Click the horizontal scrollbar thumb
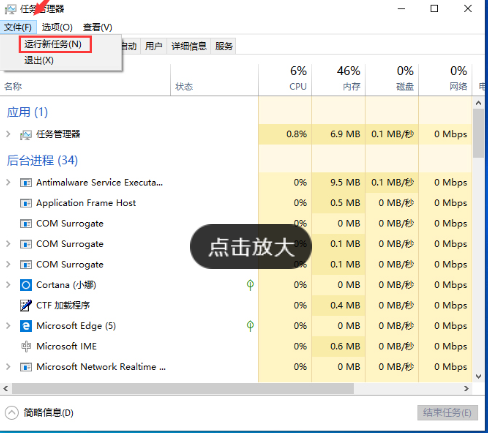 [x=183, y=389]
